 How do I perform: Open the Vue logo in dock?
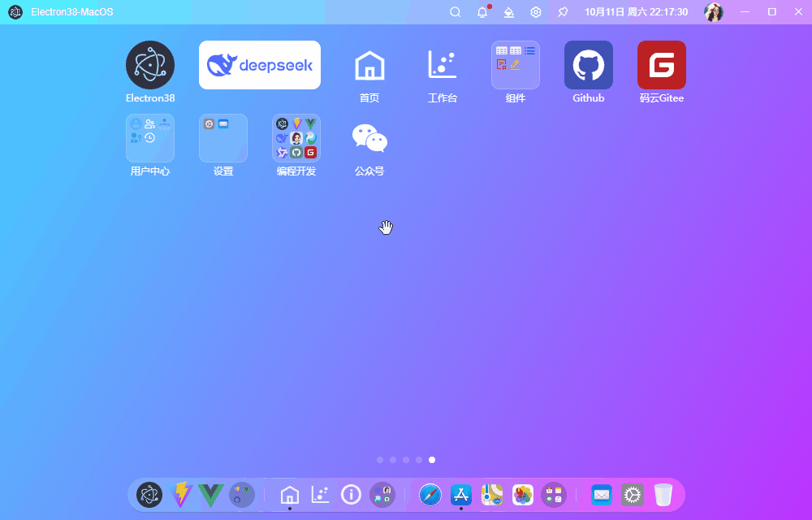[211, 495]
